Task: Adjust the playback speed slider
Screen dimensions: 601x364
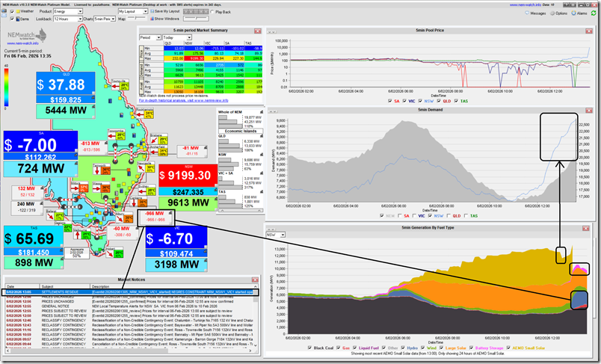Action: [x=196, y=19]
